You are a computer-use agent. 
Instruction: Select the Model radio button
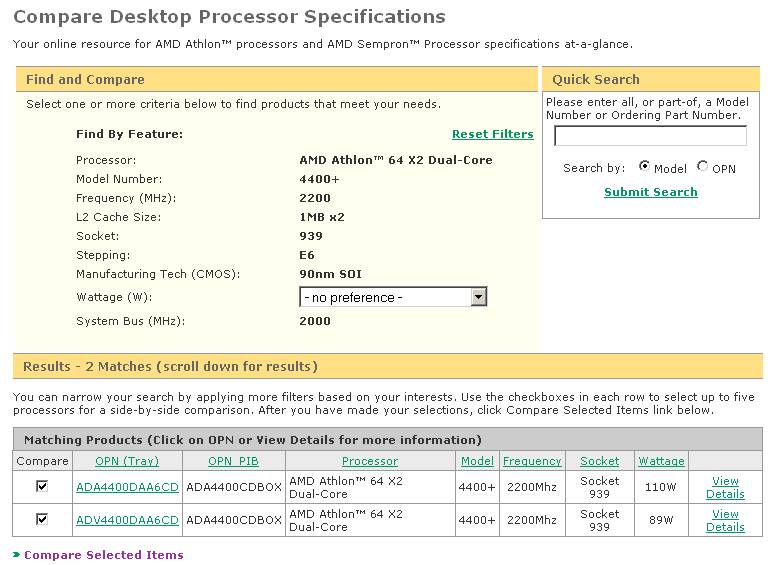pyautogui.click(x=644, y=166)
